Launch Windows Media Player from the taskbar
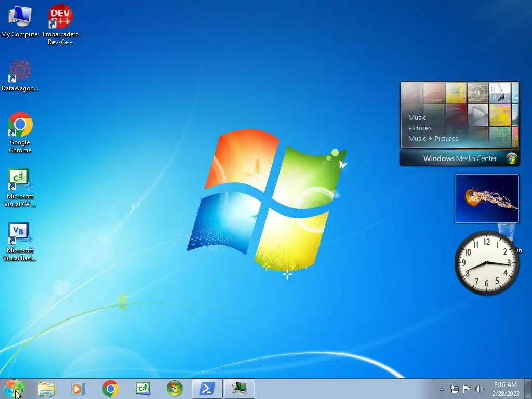Image resolution: width=532 pixels, height=399 pixels. 78,389
